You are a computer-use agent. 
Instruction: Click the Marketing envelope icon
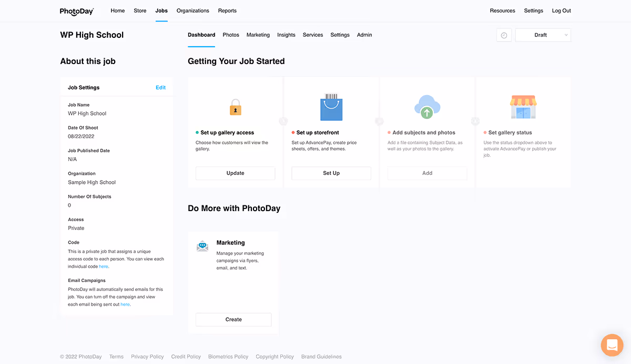202,246
